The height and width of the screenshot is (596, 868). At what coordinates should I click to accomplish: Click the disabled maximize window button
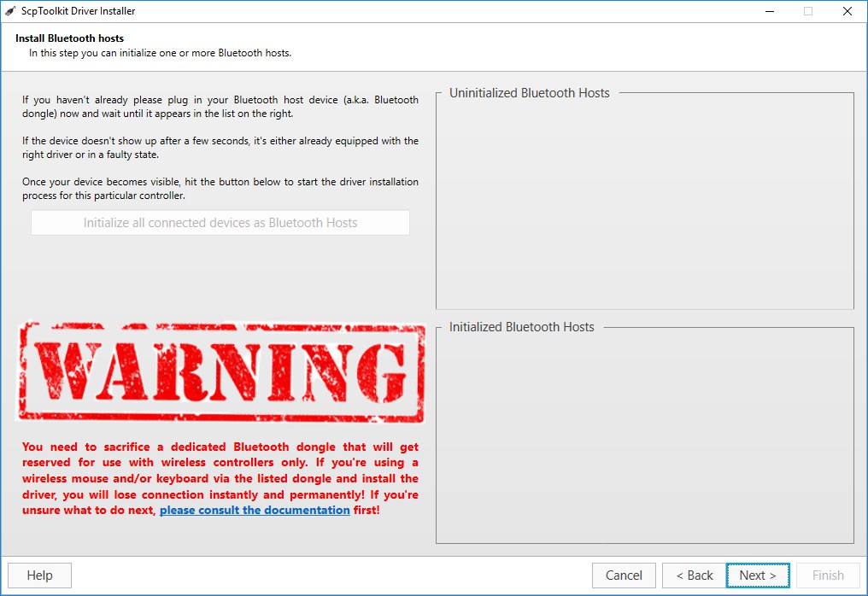(x=808, y=11)
